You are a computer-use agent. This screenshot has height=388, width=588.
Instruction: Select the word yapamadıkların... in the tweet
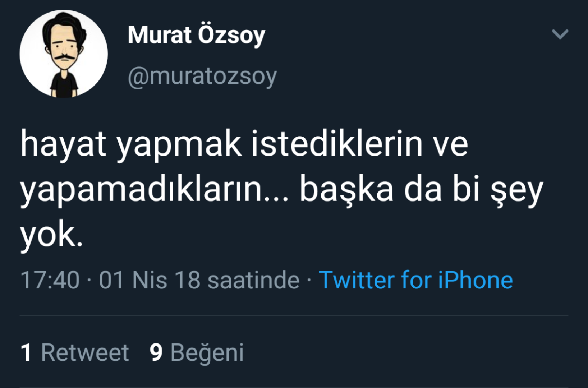(x=154, y=190)
